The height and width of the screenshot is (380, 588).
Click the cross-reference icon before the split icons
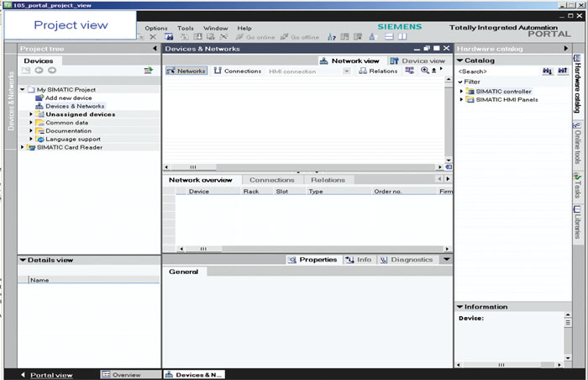372,37
